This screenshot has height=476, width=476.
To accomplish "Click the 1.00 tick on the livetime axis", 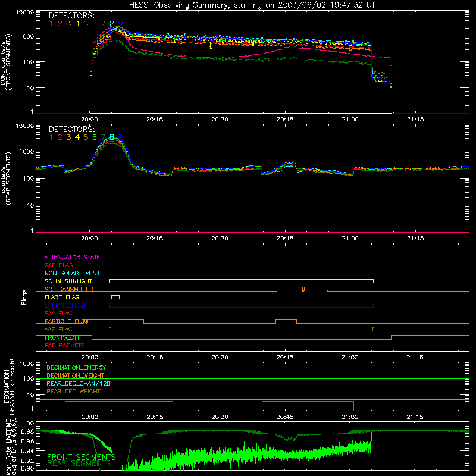I will coord(27,424).
